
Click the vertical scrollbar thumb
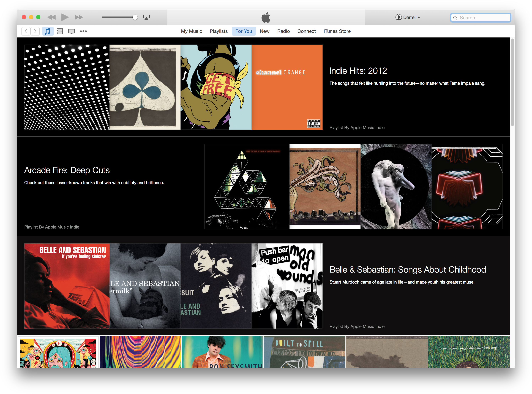point(512,82)
